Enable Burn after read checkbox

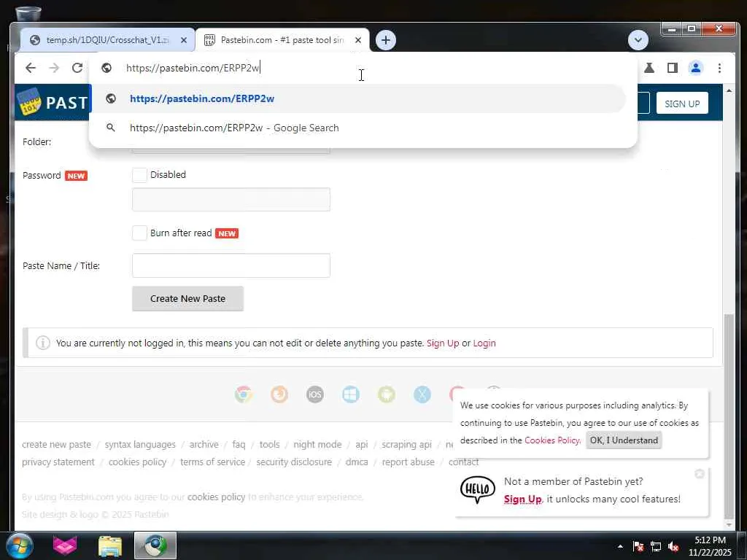click(x=139, y=233)
